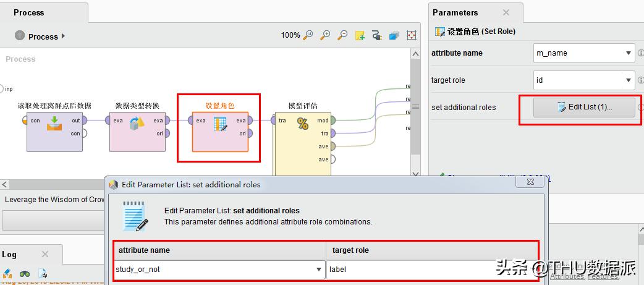The height and width of the screenshot is (285, 644).
Task: Select the 数据类型转换 operator
Action: [137, 132]
